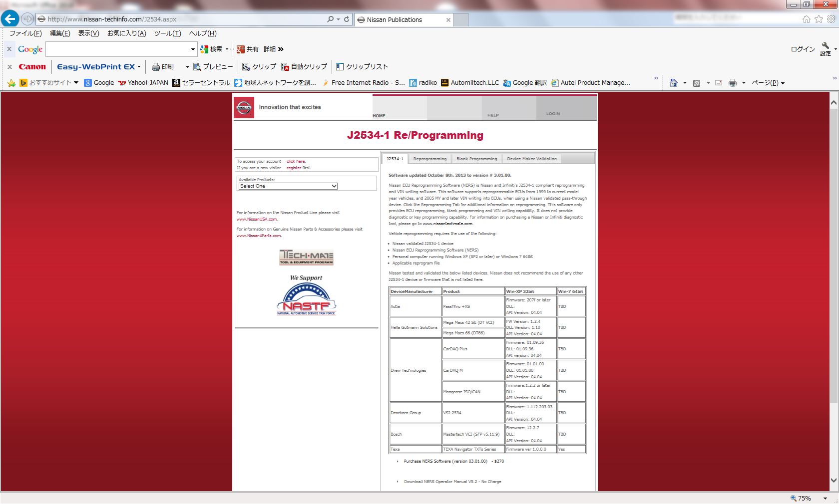Click the LOGIN navigation item
Viewport: 839px width, 504px height.
pos(553,114)
